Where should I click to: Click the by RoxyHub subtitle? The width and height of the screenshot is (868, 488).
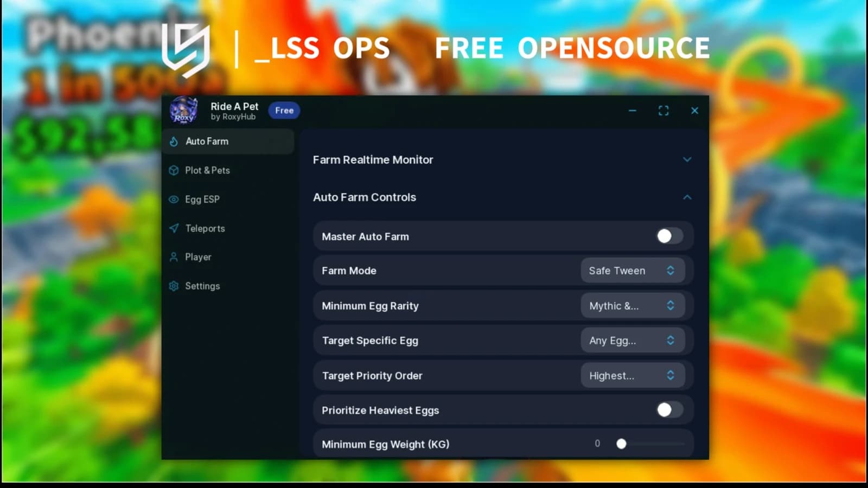click(x=233, y=117)
